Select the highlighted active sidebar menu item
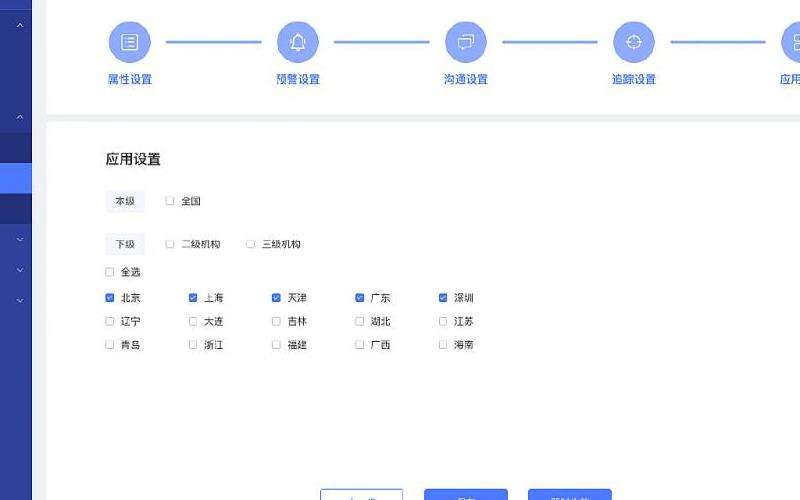800x500 pixels. tap(16, 178)
